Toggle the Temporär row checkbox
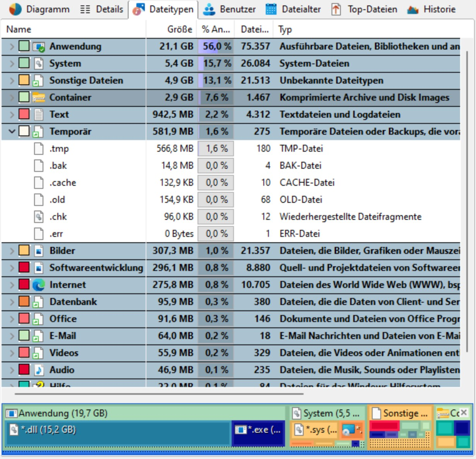The width and height of the screenshot is (476, 459). pyautogui.click(x=24, y=132)
